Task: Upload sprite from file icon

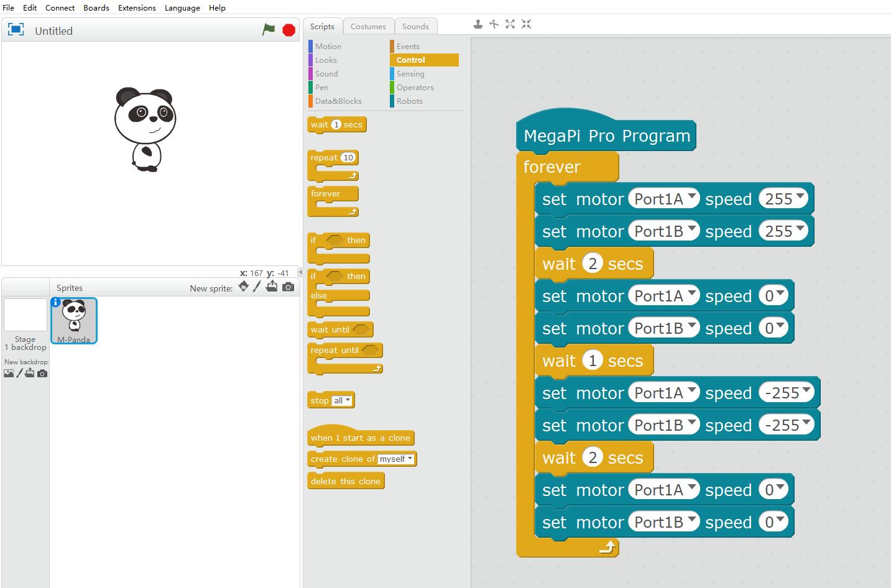Action: coord(272,286)
